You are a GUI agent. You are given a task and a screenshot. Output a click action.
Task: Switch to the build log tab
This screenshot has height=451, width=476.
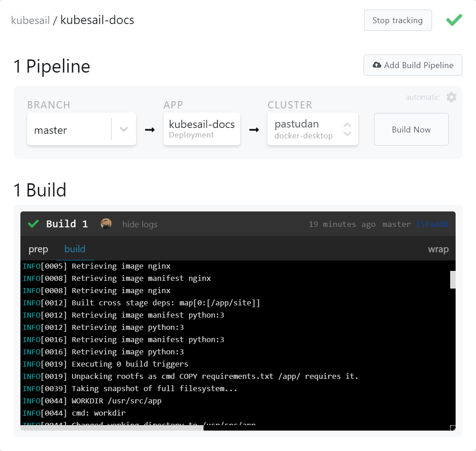click(x=75, y=249)
